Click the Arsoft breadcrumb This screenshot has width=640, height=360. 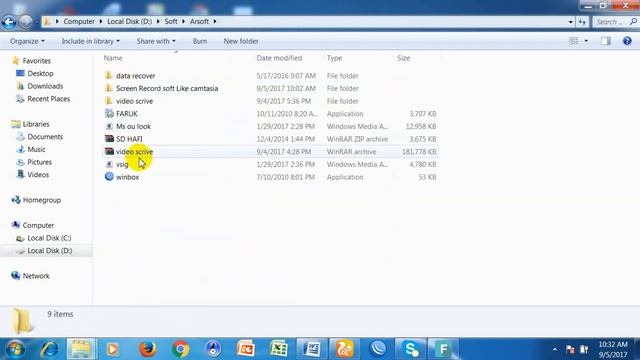[x=199, y=21]
